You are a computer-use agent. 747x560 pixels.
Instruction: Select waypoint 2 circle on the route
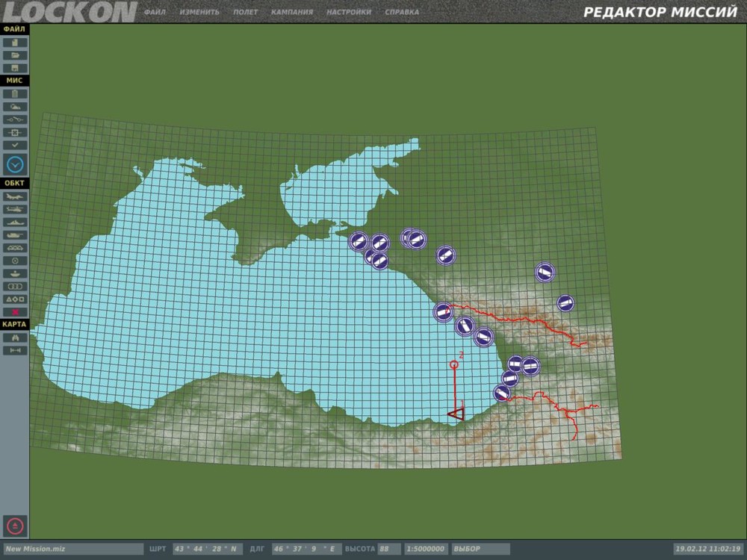tap(454, 365)
